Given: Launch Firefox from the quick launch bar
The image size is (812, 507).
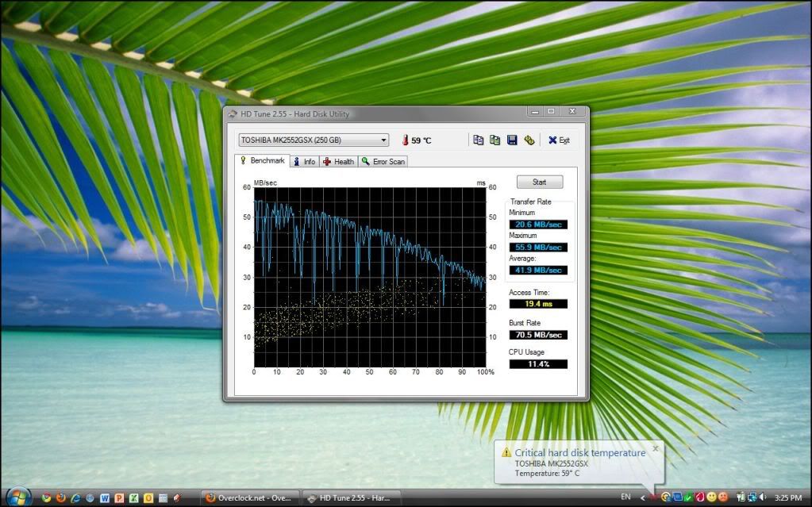Looking at the screenshot, I should (x=62, y=497).
